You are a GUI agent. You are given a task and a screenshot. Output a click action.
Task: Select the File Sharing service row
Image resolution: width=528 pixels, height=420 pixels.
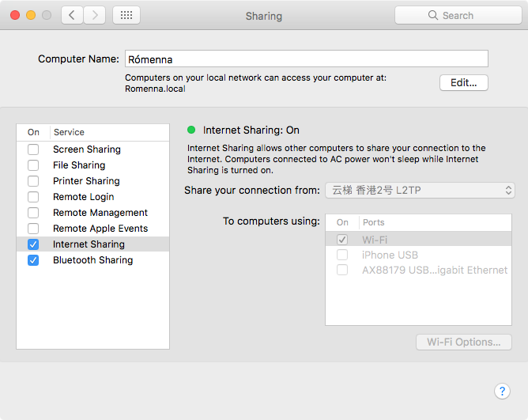point(93,165)
